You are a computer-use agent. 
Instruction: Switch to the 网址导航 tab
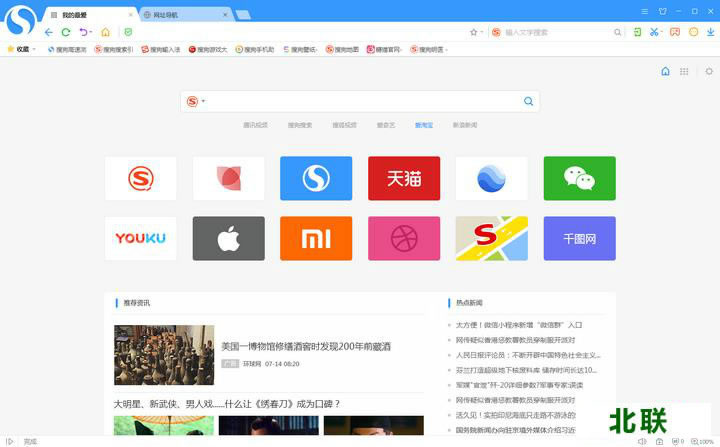coord(165,15)
